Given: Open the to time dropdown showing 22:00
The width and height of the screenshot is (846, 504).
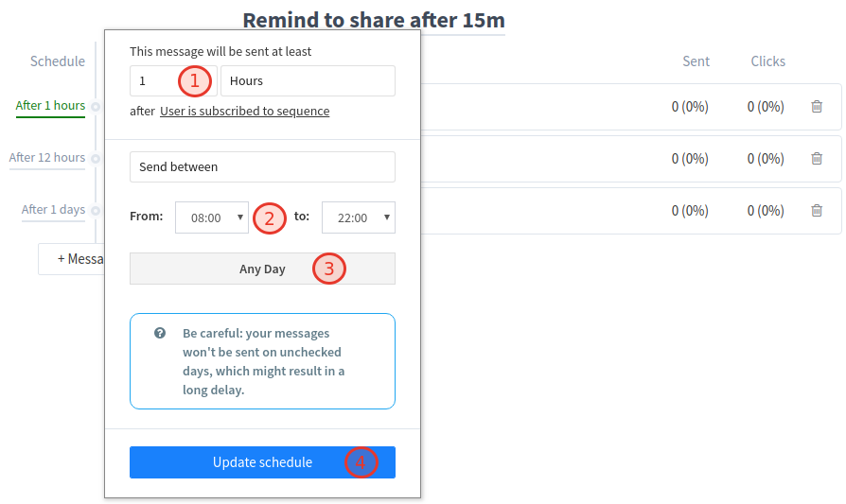Looking at the screenshot, I should (358, 217).
